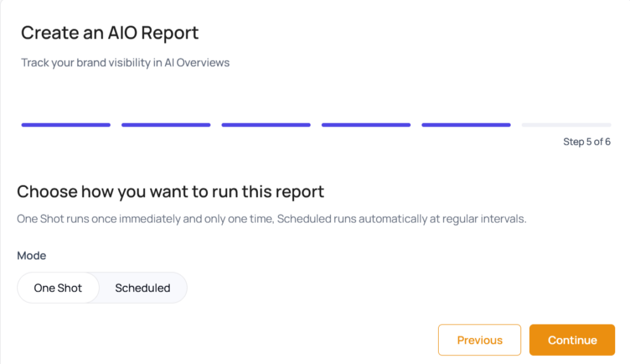The width and height of the screenshot is (630, 364).
Task: Click the first progress bar segment
Action: tap(66, 125)
